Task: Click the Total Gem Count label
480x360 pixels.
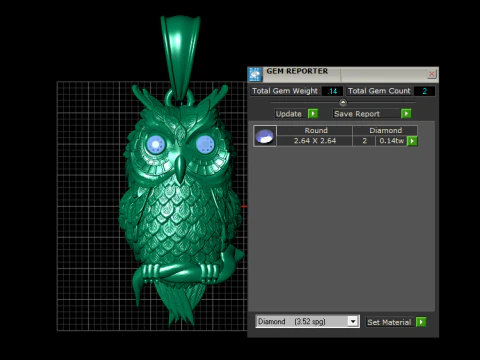Action: (379, 91)
